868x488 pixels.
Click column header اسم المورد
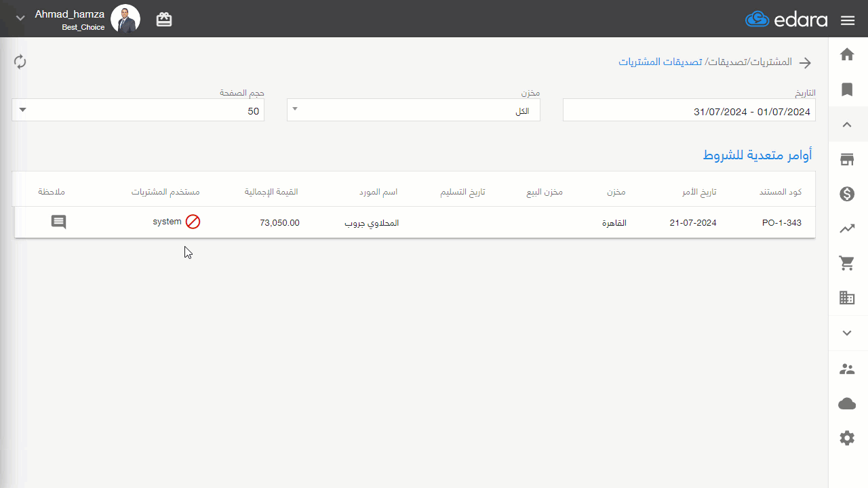click(x=378, y=192)
